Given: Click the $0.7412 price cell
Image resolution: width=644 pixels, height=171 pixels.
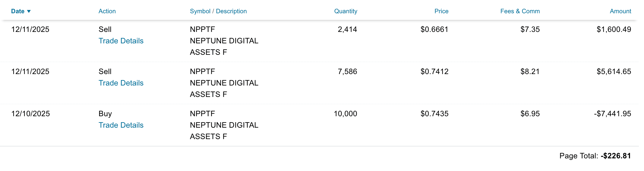Looking at the screenshot, I should point(434,72).
